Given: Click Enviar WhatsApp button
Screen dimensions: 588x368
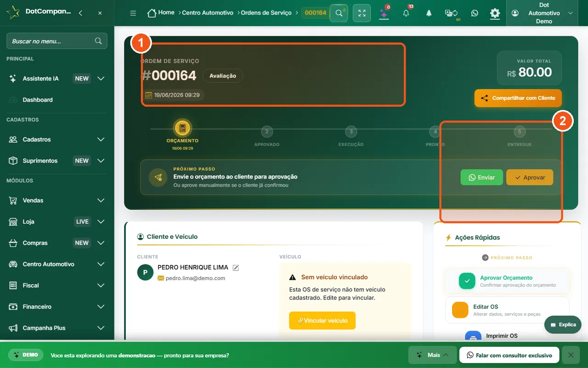Looking at the screenshot, I should 482,178.
